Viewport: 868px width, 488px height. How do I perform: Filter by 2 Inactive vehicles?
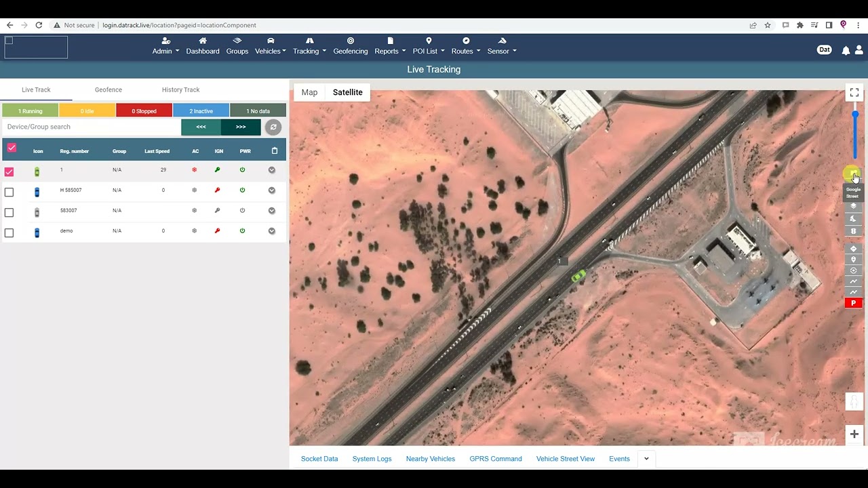201,110
